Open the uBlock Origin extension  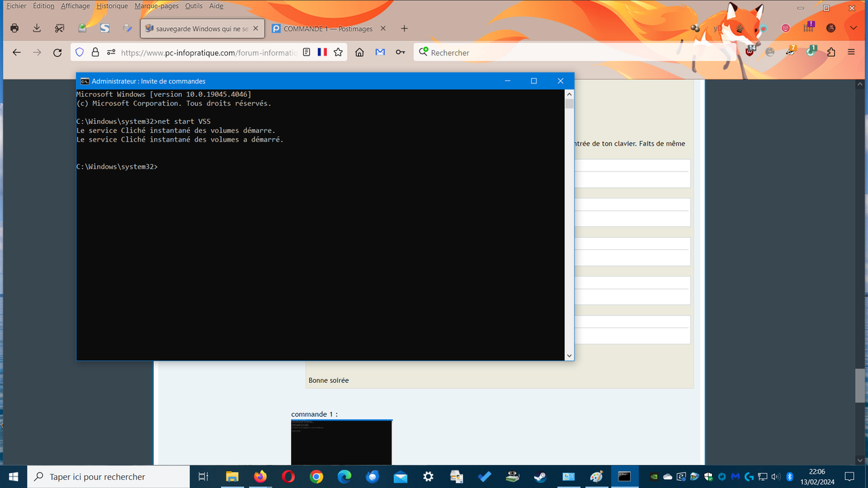pos(750,52)
